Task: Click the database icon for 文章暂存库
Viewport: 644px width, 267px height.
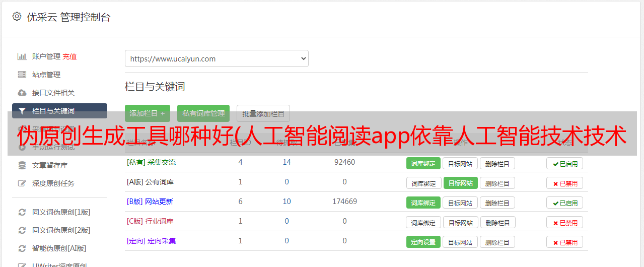Action: 22,165
